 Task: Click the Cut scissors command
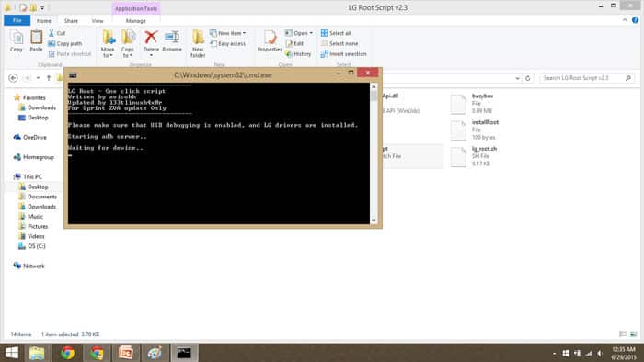click(x=57, y=33)
